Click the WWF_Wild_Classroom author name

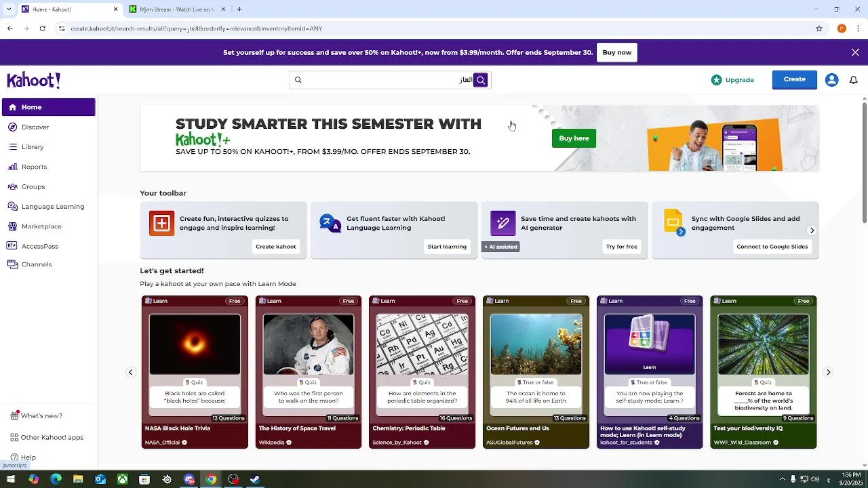743,443
